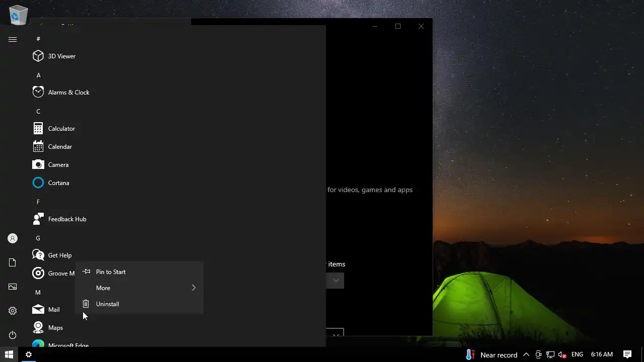Image resolution: width=644 pixels, height=362 pixels.
Task: Open the Action Center notification icon
Action: [x=627, y=354]
